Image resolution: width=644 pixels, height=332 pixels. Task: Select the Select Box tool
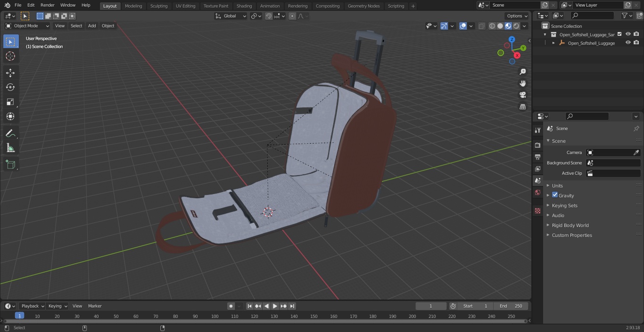pyautogui.click(x=10, y=41)
